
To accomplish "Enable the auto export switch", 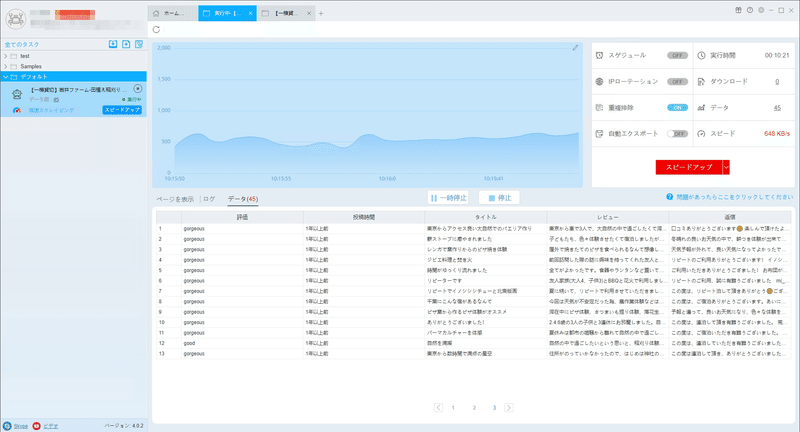I will point(677,134).
